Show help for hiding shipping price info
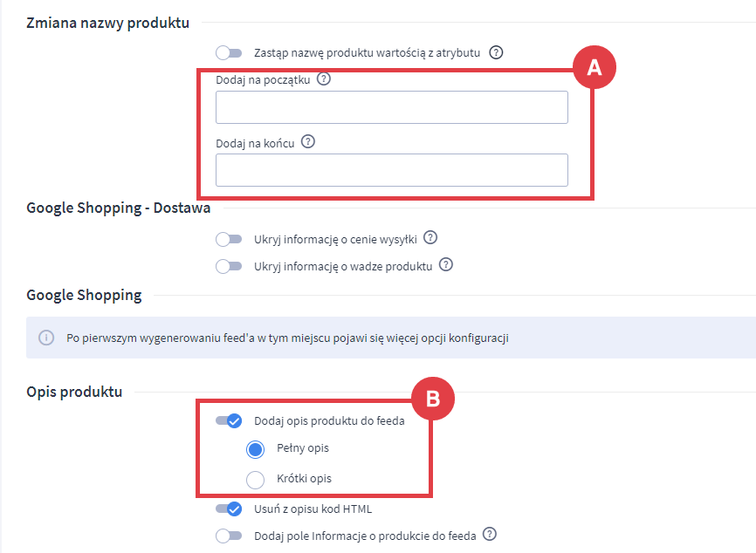Viewport: 756px width, 553px height. pos(430,238)
